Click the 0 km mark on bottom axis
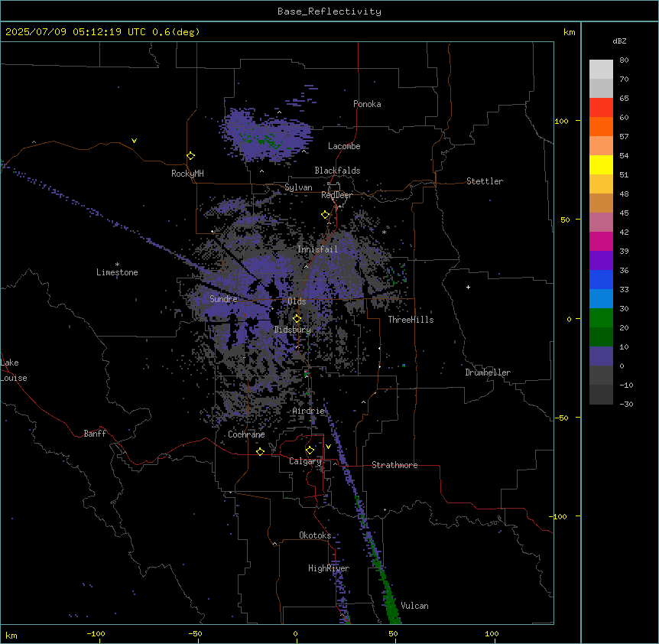This screenshot has height=644, width=659. pos(295,633)
